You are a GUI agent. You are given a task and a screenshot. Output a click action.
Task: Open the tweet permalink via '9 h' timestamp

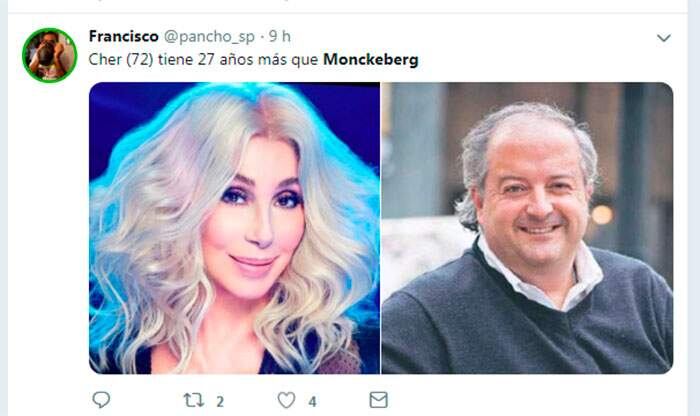click(279, 36)
